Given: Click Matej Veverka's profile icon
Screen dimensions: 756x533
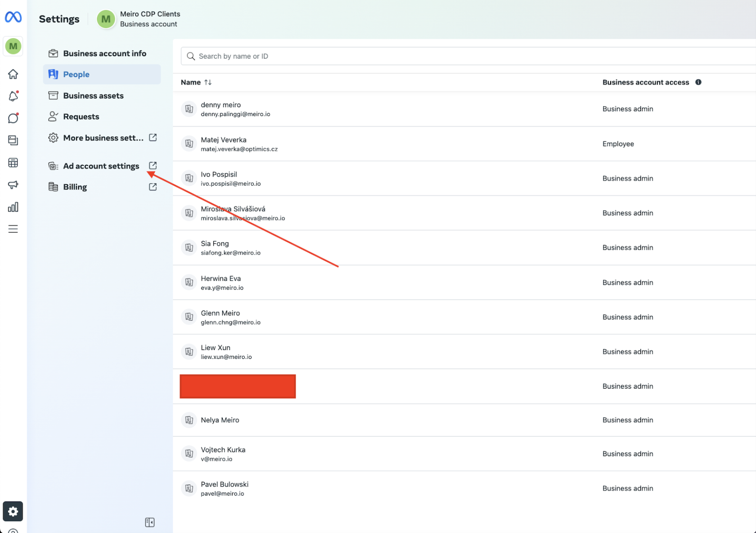Looking at the screenshot, I should [189, 143].
